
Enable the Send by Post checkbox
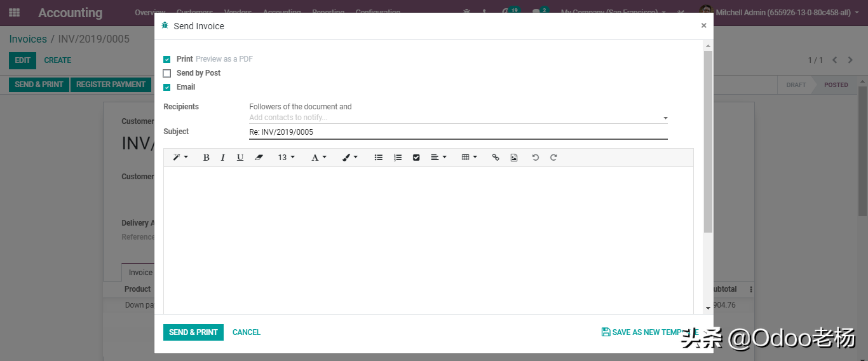coord(167,73)
